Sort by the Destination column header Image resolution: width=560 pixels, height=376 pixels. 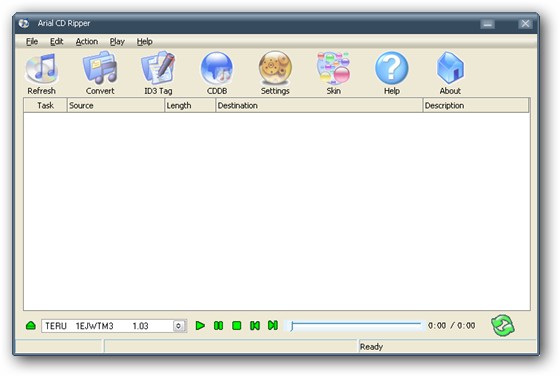pyautogui.click(x=319, y=105)
